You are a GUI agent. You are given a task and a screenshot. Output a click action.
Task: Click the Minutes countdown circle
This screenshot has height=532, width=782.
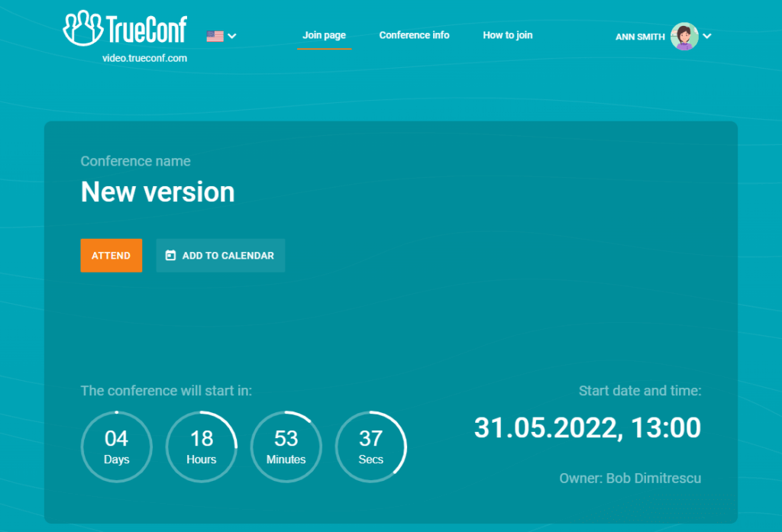pos(286,447)
